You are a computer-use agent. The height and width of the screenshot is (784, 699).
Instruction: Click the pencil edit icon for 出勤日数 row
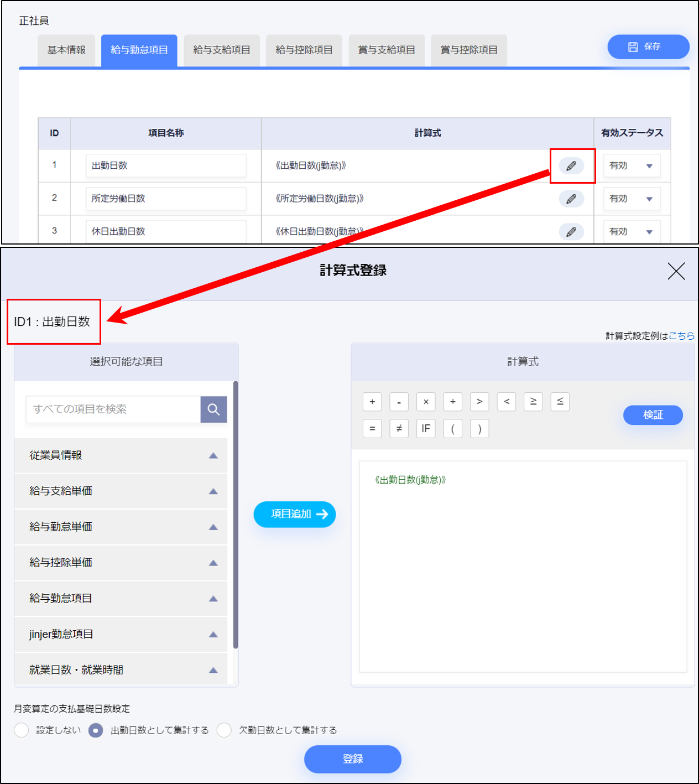(x=571, y=165)
